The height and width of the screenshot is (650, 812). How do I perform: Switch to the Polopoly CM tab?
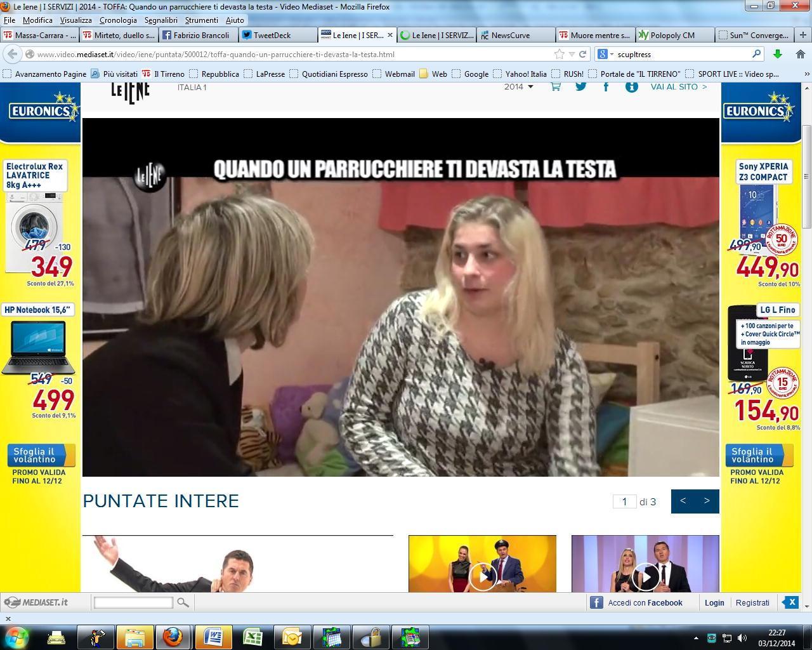tap(674, 35)
